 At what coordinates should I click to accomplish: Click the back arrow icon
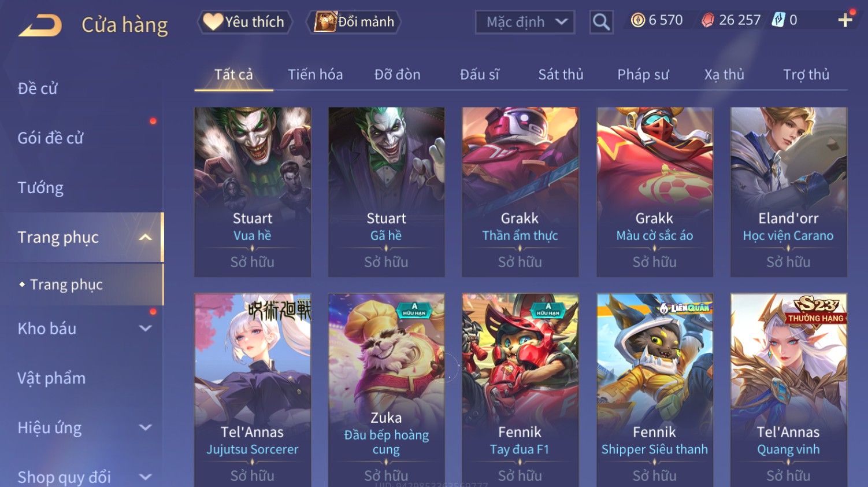pyautogui.click(x=40, y=25)
